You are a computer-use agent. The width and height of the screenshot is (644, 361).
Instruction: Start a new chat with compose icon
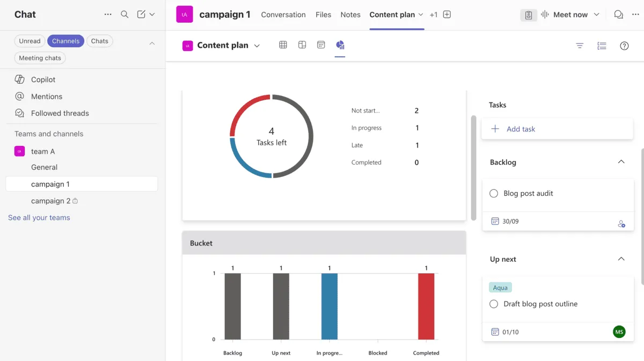(x=141, y=14)
